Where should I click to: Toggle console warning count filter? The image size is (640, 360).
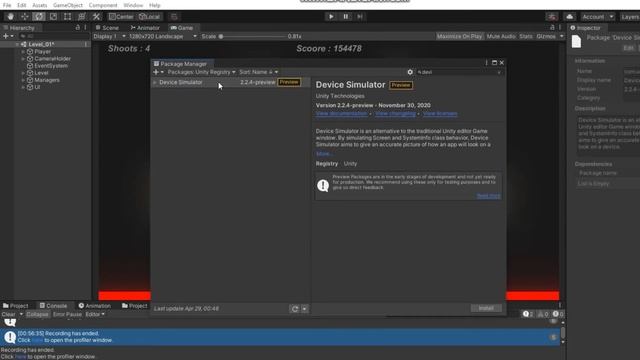(x=542, y=314)
